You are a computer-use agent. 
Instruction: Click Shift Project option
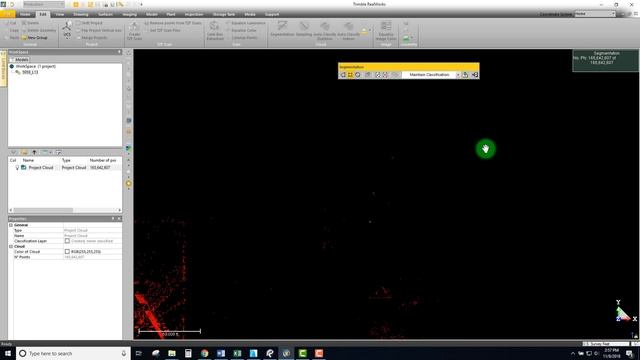90,23
